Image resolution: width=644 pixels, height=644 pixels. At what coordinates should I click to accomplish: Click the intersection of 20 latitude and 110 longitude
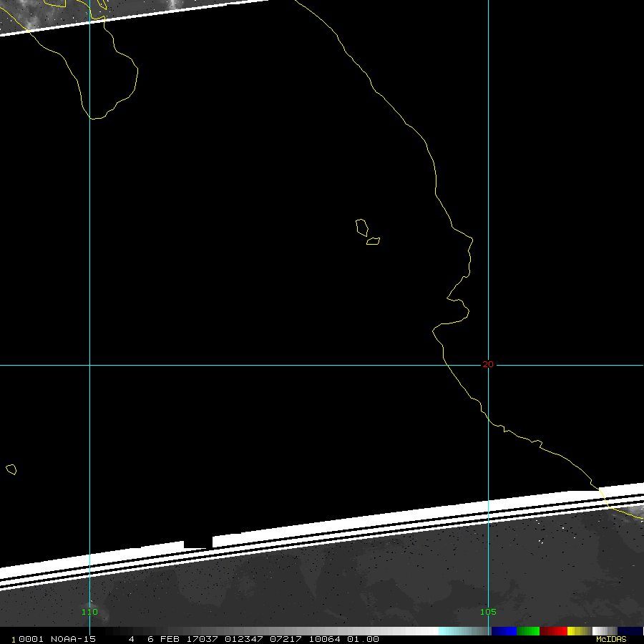click(89, 365)
